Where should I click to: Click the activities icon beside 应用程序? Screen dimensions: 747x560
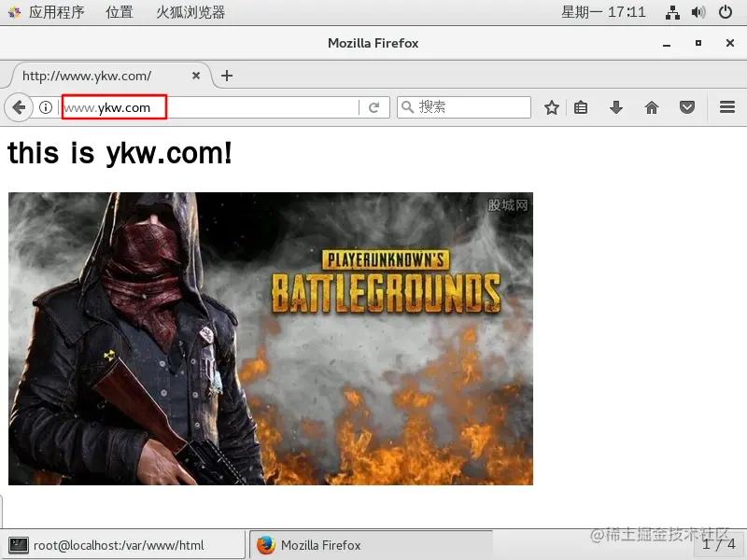tap(14, 12)
